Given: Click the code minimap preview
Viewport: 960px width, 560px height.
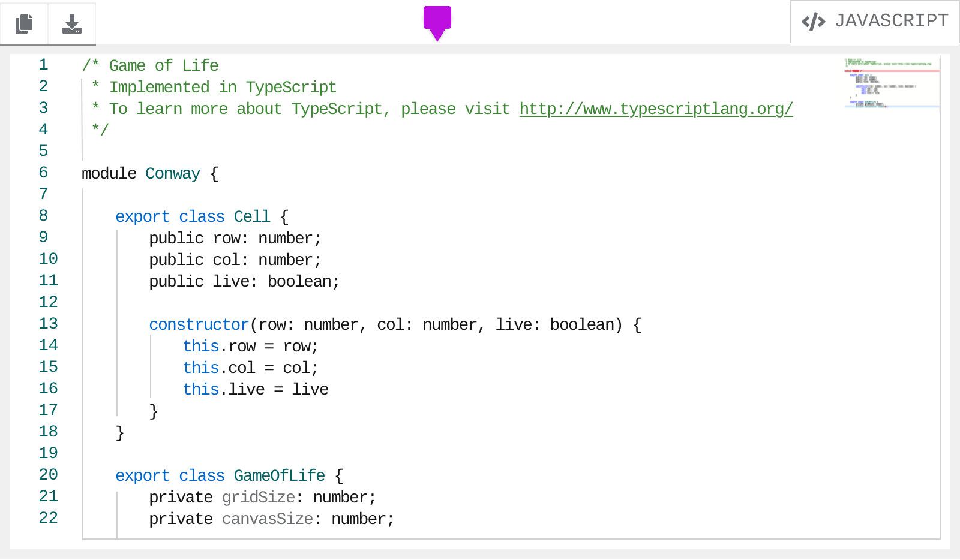Looking at the screenshot, I should click(x=891, y=83).
